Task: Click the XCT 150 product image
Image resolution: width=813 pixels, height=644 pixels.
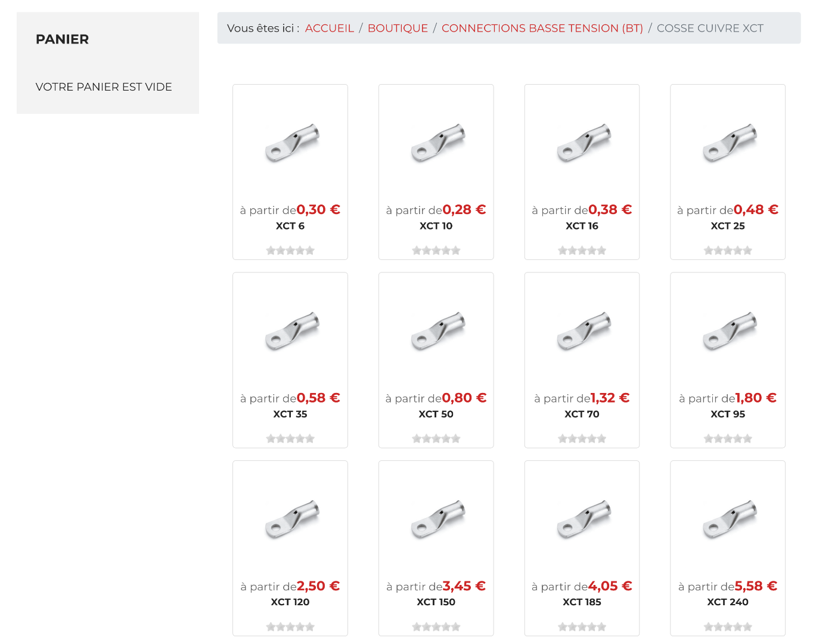Action: [x=438, y=519]
